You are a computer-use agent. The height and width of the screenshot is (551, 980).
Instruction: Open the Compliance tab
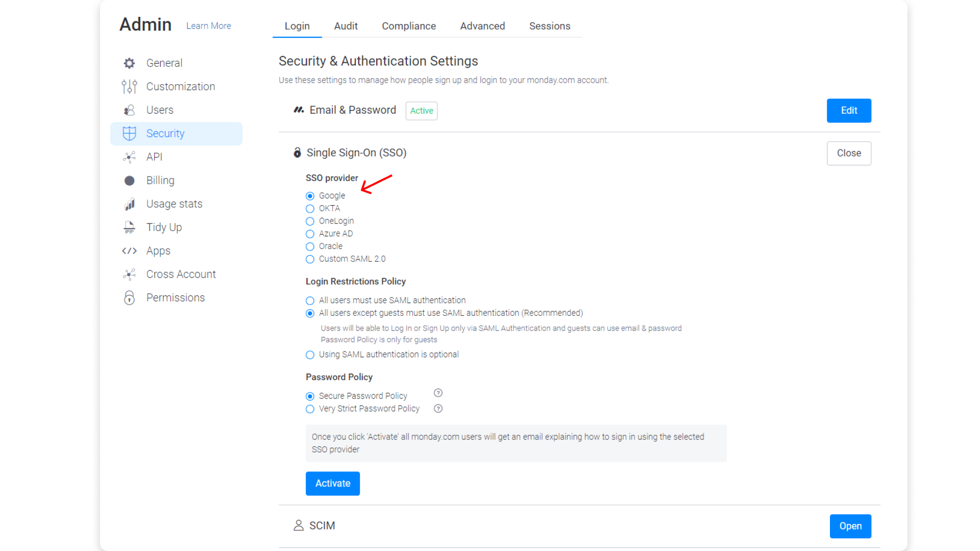pyautogui.click(x=409, y=26)
